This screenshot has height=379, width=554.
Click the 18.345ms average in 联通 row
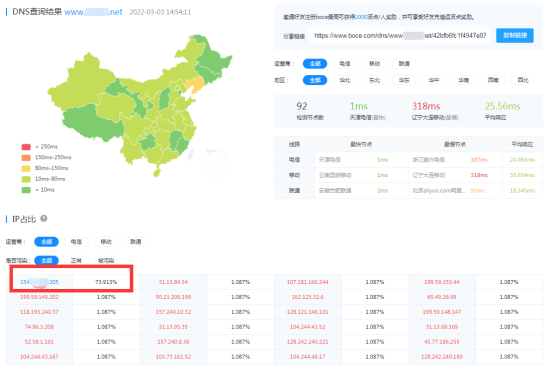(522, 190)
